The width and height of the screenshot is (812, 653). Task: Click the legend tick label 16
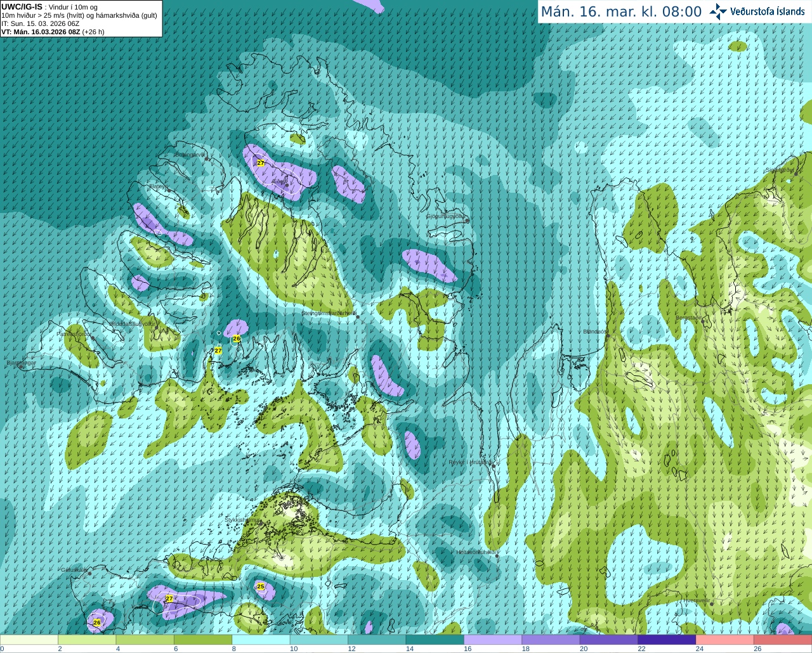[468, 649]
